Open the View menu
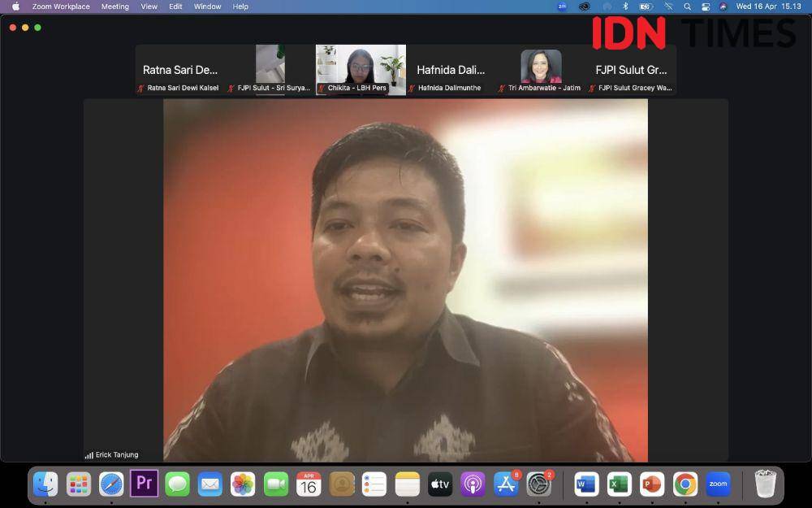This screenshot has width=812, height=508. coord(149,7)
